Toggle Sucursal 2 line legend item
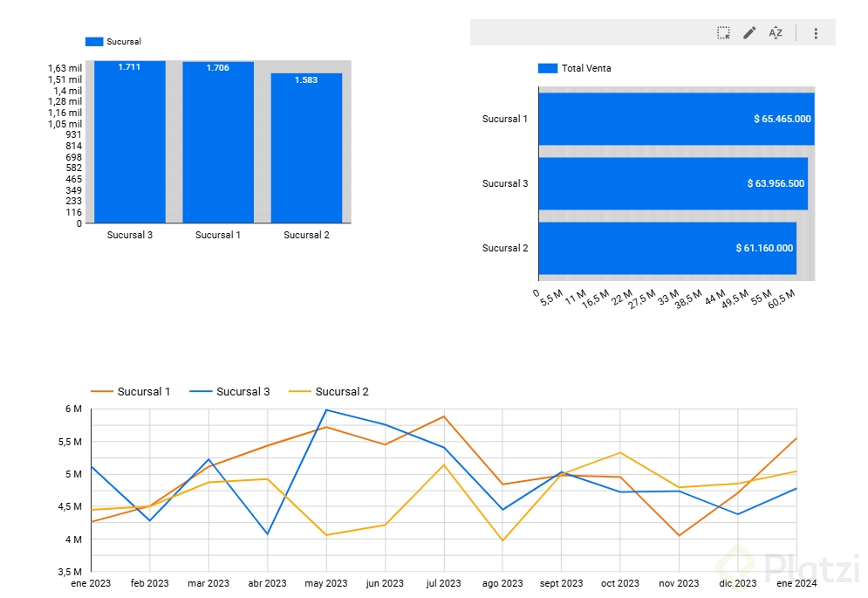868x598 pixels. pos(329,391)
